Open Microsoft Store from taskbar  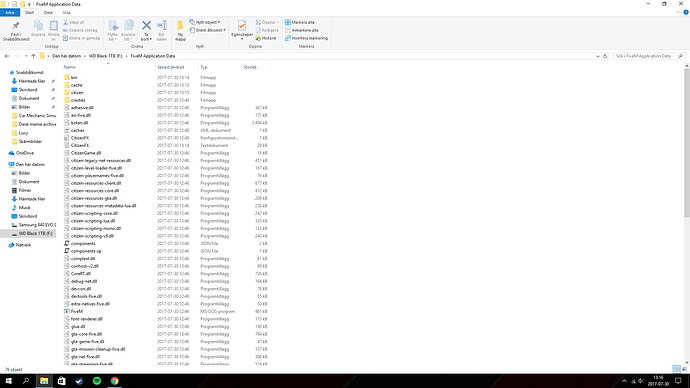pyautogui.click(x=62, y=381)
